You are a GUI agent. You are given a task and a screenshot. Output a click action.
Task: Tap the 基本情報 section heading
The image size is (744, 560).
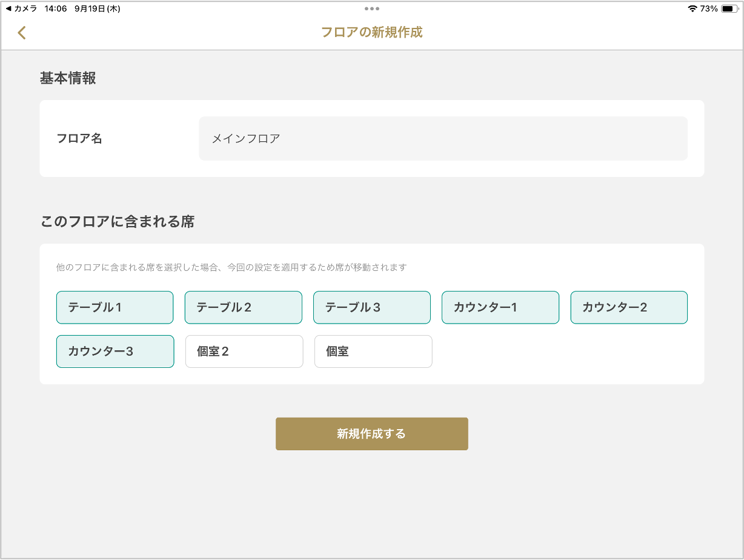[68, 78]
